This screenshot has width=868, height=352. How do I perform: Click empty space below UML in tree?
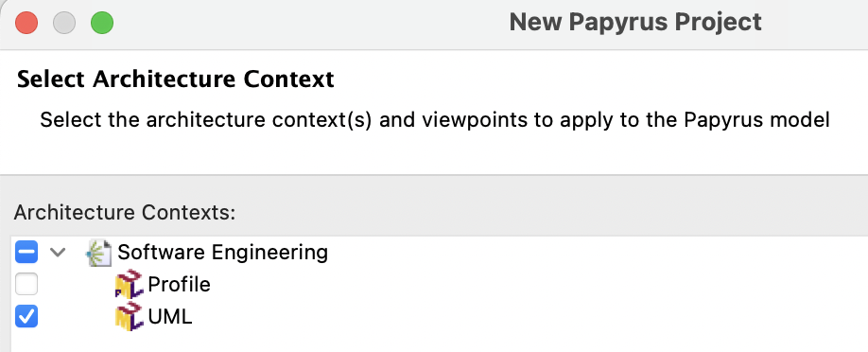440,342
